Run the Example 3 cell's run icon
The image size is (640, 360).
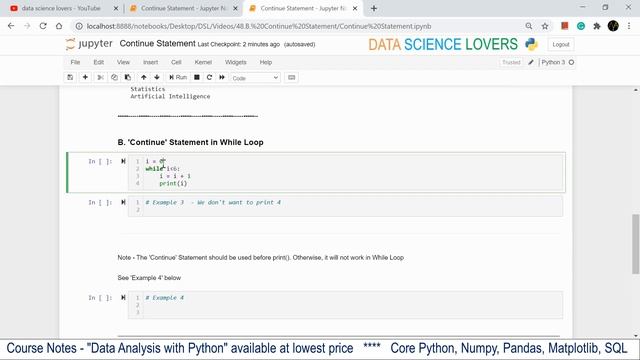click(123, 202)
